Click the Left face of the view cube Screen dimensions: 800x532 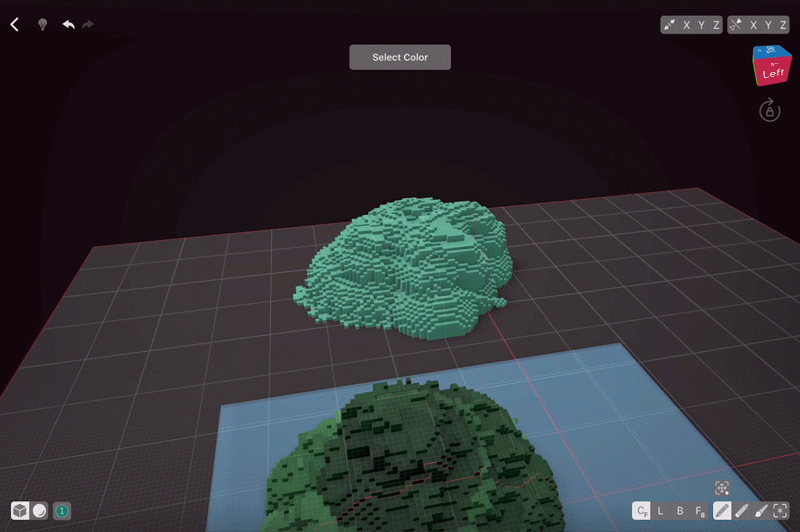(x=774, y=71)
